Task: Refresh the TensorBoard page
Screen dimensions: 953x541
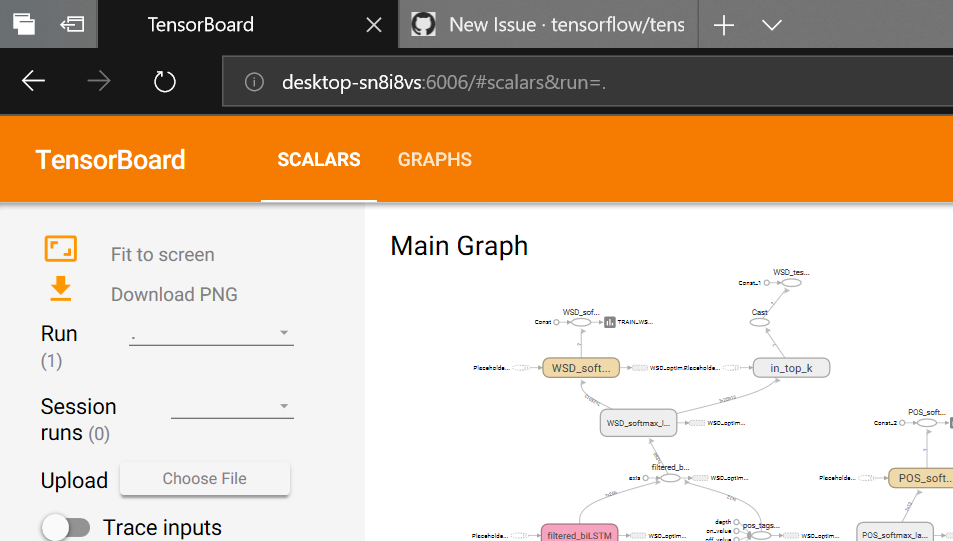Action: coord(164,81)
